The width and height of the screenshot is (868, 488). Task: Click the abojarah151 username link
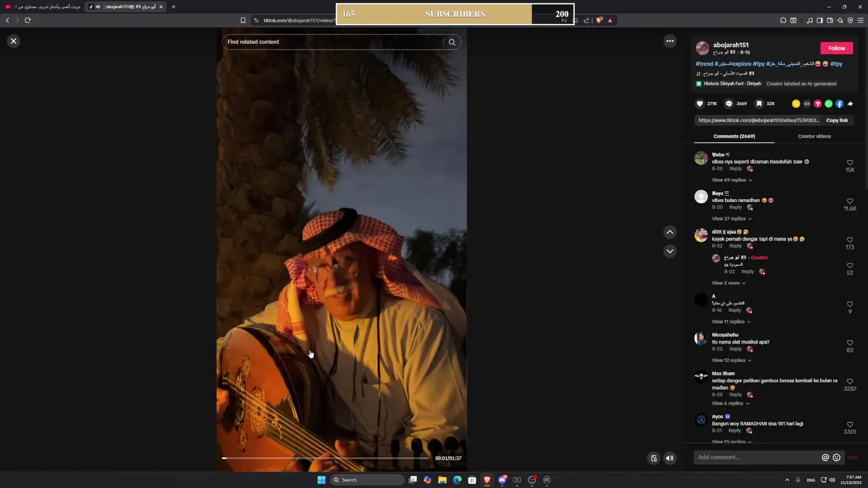[731, 45]
